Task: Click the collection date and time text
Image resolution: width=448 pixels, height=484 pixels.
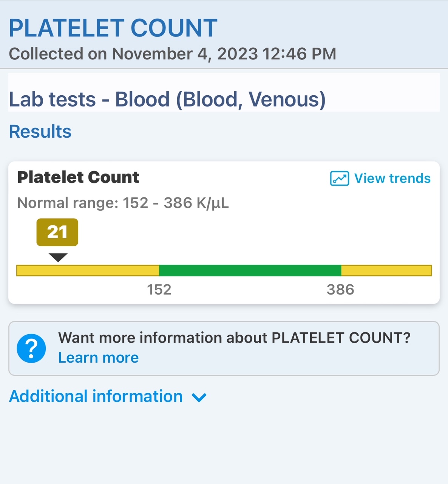Action: (172, 54)
